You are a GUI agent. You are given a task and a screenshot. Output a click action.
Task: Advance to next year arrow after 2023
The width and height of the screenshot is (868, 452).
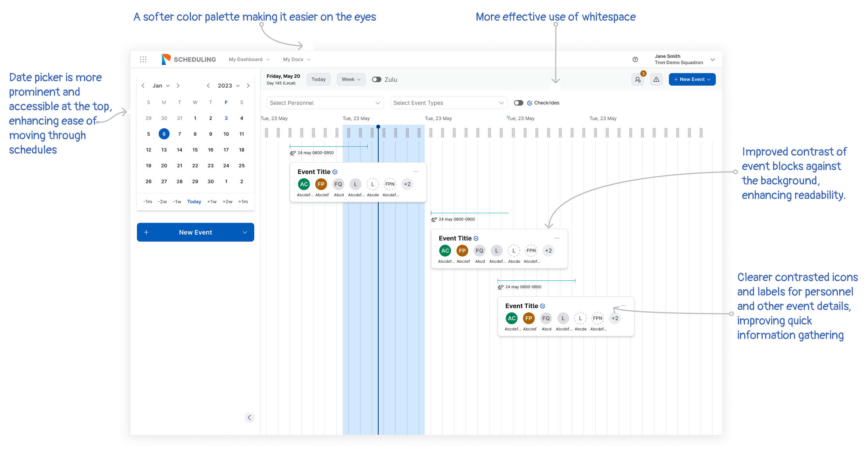pos(248,86)
